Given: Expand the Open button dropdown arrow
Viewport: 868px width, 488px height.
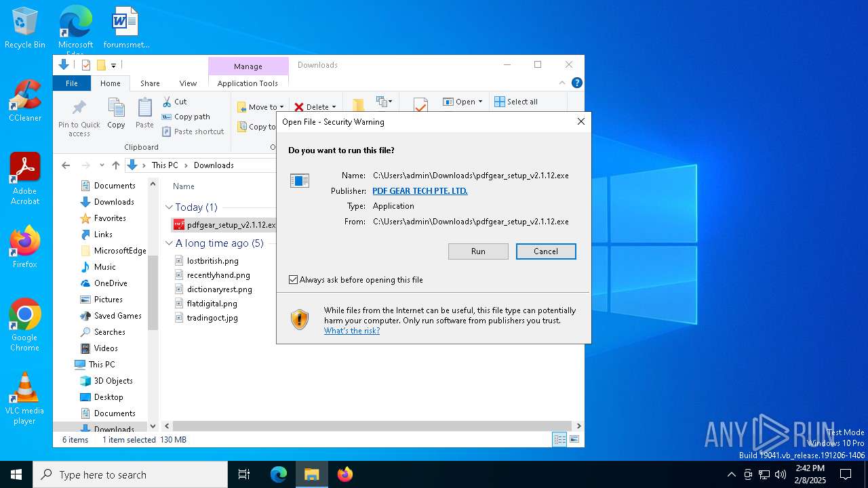Looking at the screenshot, I should pyautogui.click(x=480, y=102).
